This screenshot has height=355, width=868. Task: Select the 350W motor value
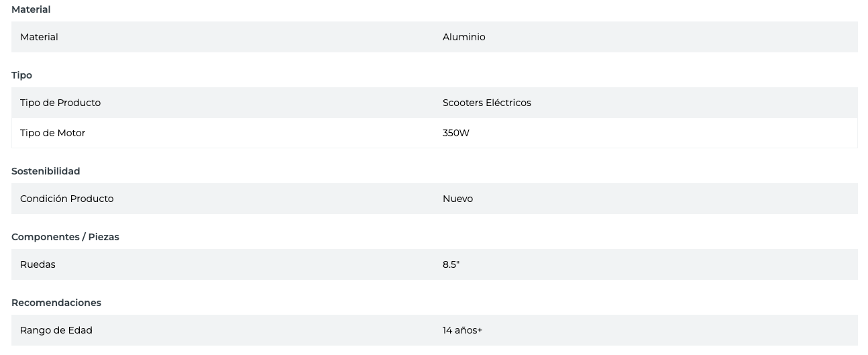tap(455, 133)
